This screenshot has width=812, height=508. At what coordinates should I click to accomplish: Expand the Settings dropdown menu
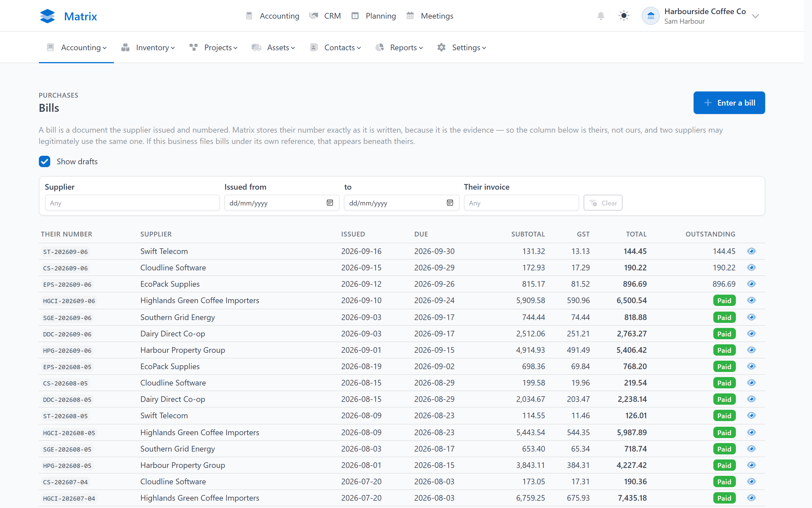pos(462,48)
